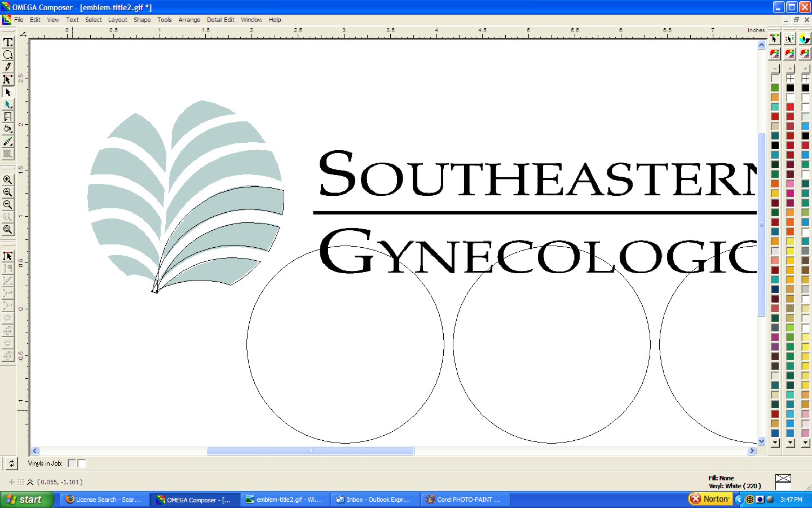
Task: Open the Detail Edit menu
Action: 220,20
